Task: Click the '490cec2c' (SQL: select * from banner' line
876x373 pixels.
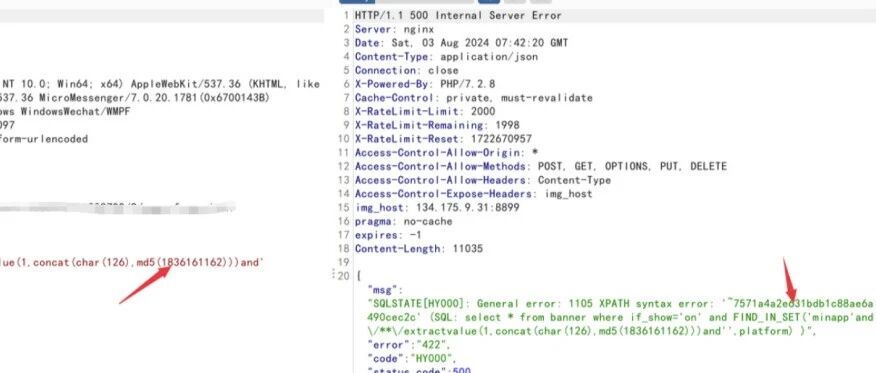Action: [620, 317]
